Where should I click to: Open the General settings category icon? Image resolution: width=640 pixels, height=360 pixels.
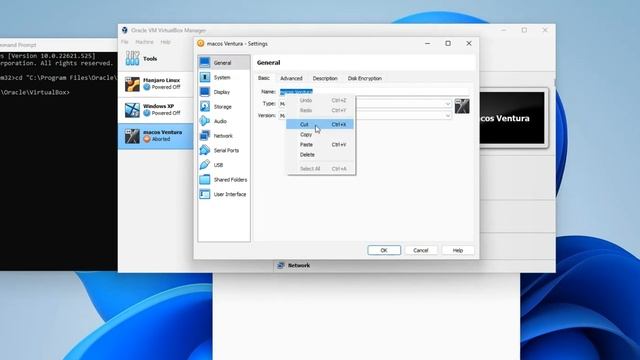tap(204, 62)
